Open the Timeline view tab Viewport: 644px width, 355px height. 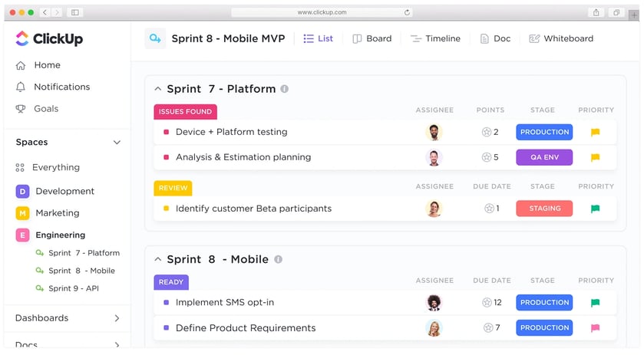coord(435,38)
